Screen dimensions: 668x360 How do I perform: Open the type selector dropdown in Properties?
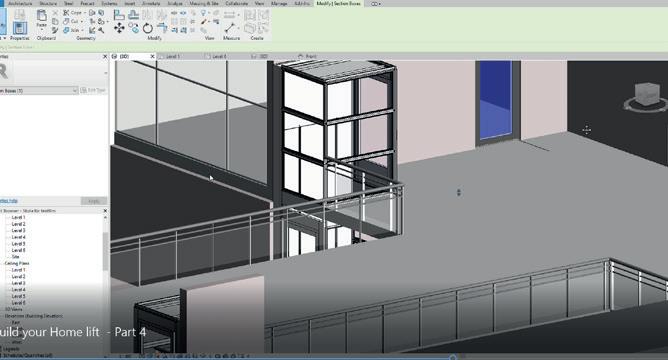pos(38,90)
